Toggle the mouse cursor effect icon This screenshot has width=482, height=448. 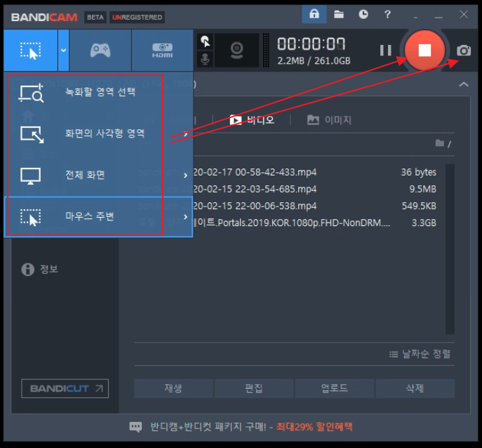(x=205, y=41)
